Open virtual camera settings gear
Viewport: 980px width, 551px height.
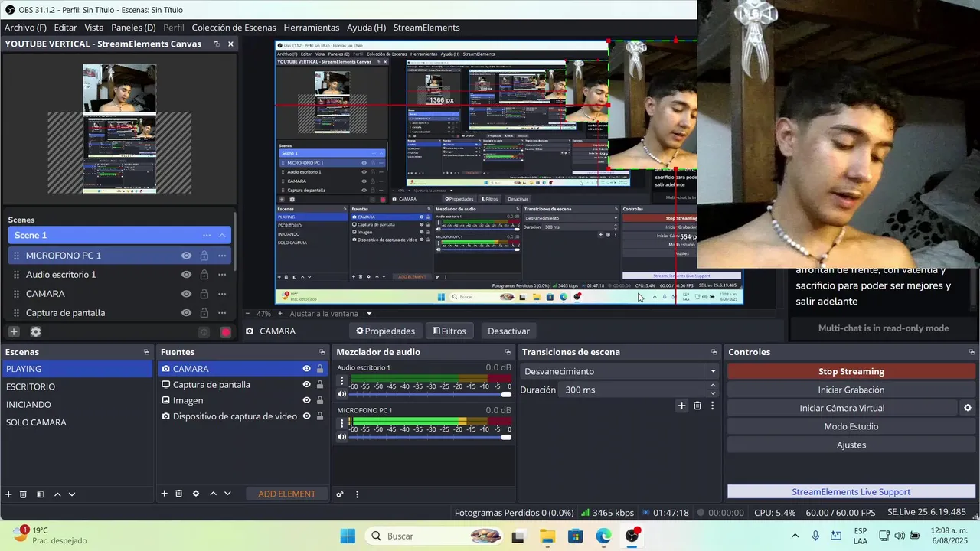968,408
